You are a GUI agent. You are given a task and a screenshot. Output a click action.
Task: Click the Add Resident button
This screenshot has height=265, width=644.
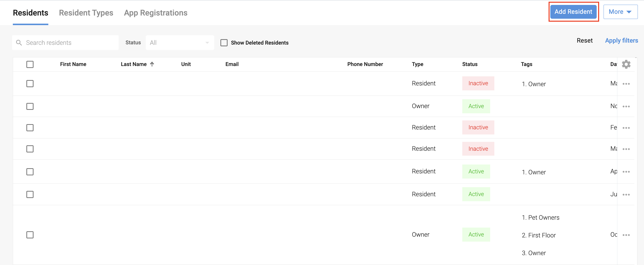[x=573, y=12]
